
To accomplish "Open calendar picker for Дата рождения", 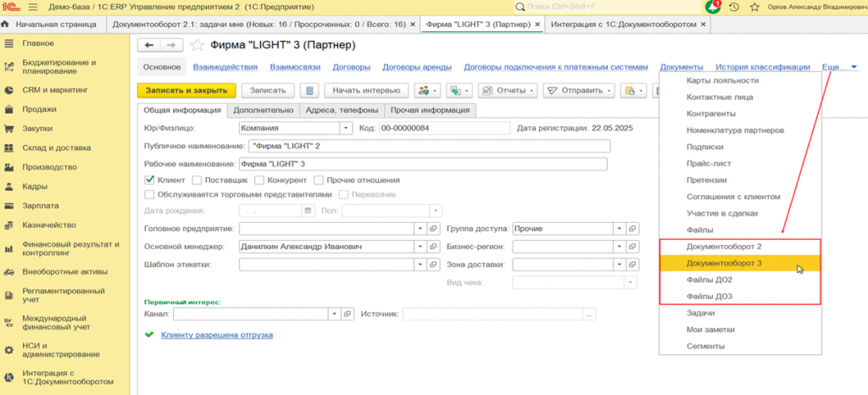I will click(x=308, y=211).
